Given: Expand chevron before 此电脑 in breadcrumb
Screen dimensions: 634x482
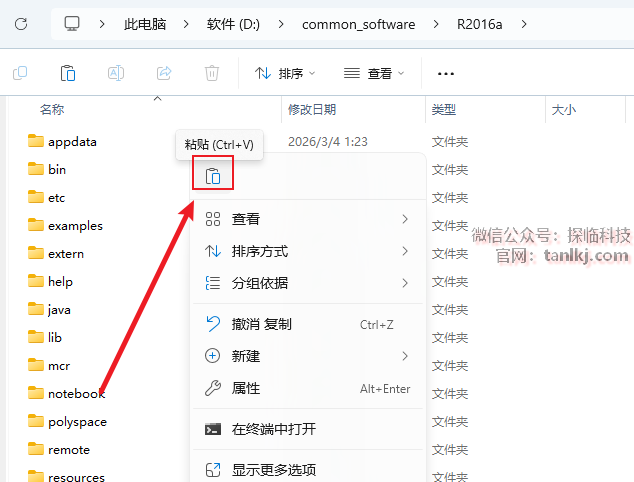Looking at the screenshot, I should 102,24.
